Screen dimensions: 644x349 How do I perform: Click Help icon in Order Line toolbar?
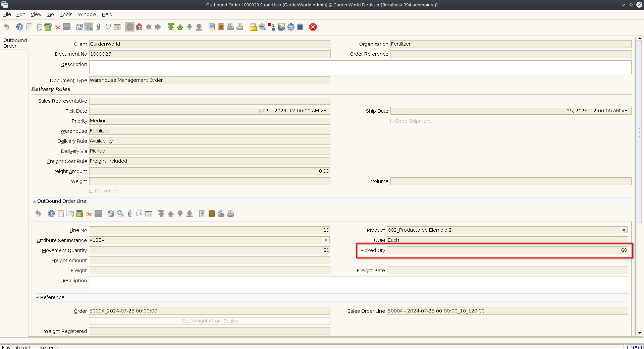(51, 214)
